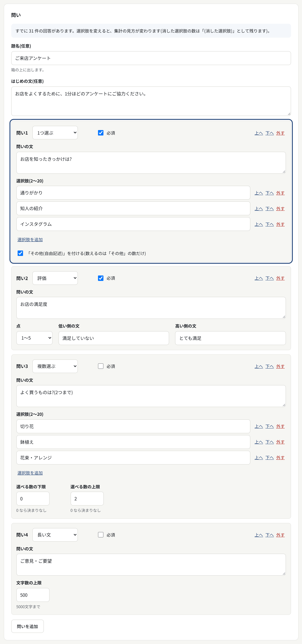The height and width of the screenshot is (644, 302).
Task: Click the お店の満足度 question textarea
Action: coord(151,308)
